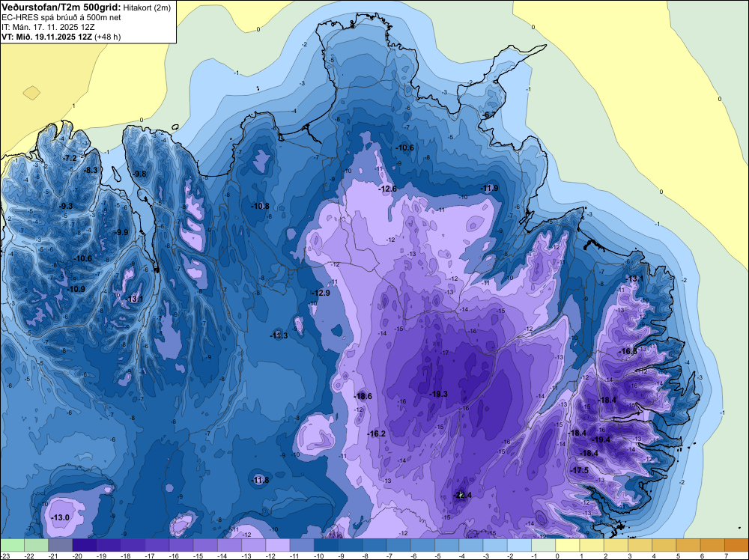The width and height of the screenshot is (749, 560).
Task: Click the legend swatch between 0 and 1
Action: (568, 545)
